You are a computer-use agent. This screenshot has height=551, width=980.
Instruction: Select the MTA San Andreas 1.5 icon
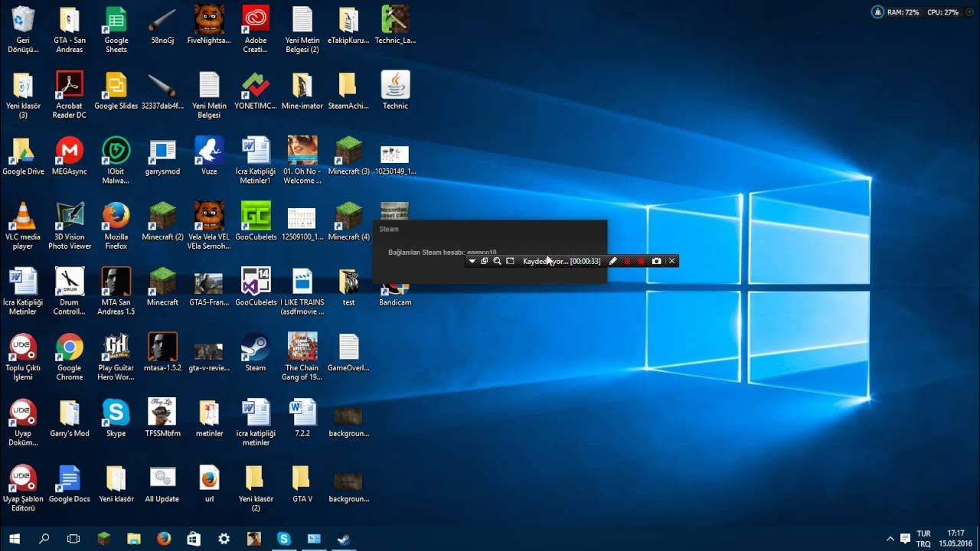116,292
